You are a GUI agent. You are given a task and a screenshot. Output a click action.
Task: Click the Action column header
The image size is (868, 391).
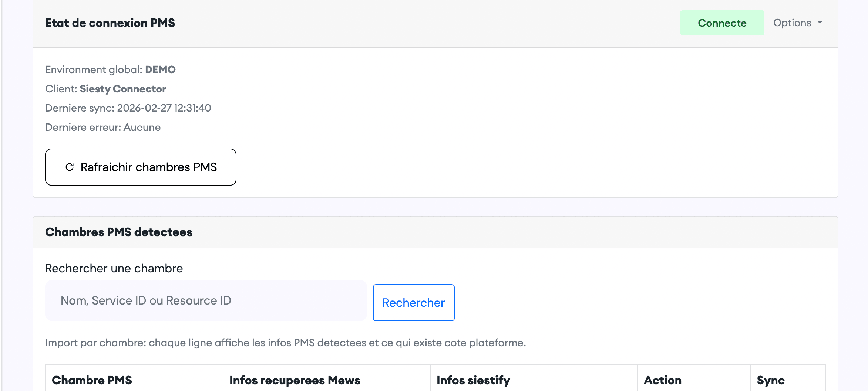[x=662, y=380]
